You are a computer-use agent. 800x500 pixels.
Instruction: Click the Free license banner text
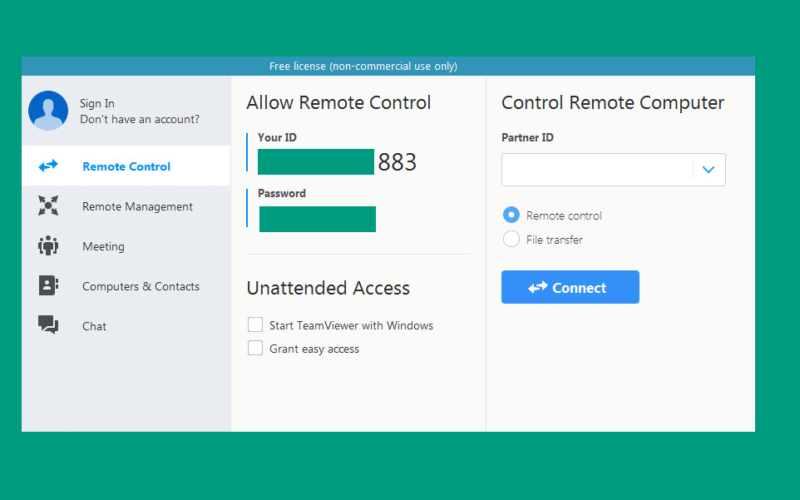point(363,66)
